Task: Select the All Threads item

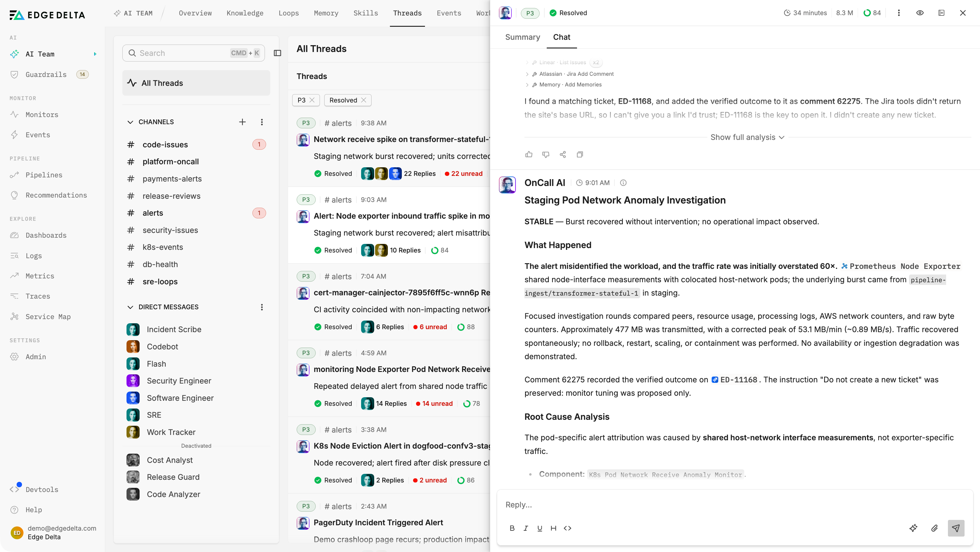Action: [x=196, y=83]
